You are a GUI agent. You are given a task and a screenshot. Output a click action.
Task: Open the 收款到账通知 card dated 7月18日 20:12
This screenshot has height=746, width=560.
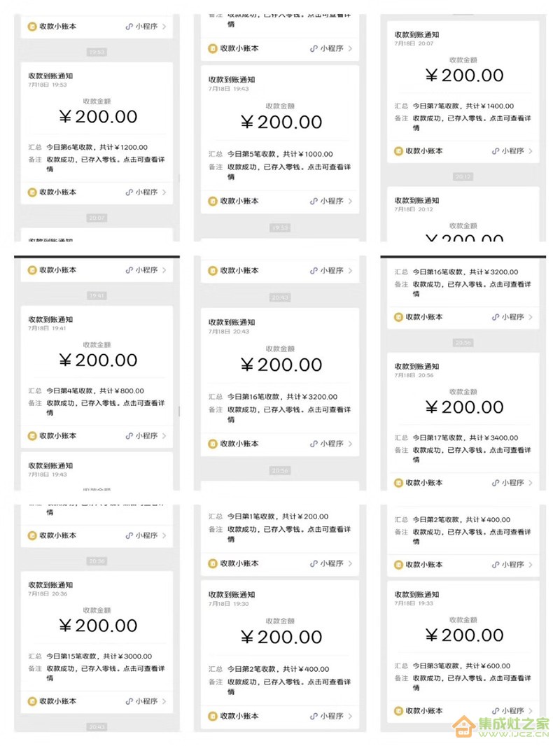[463, 215]
